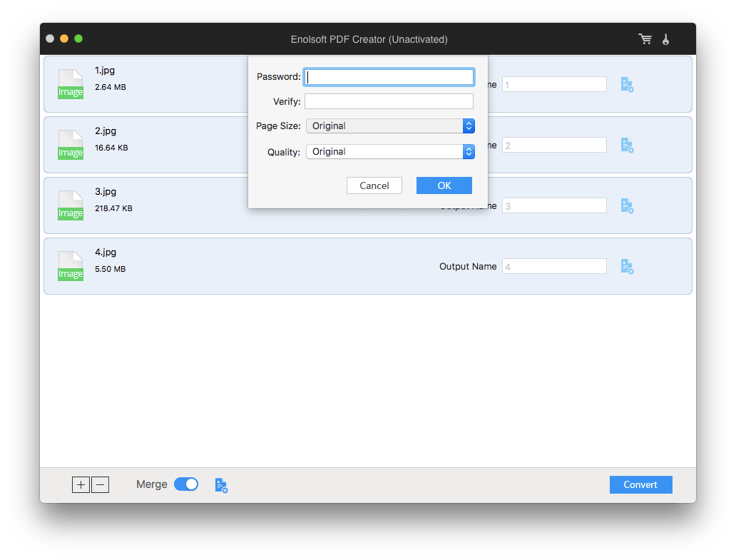The width and height of the screenshot is (736, 560).
Task: Focus the Verify password field
Action: click(x=389, y=101)
